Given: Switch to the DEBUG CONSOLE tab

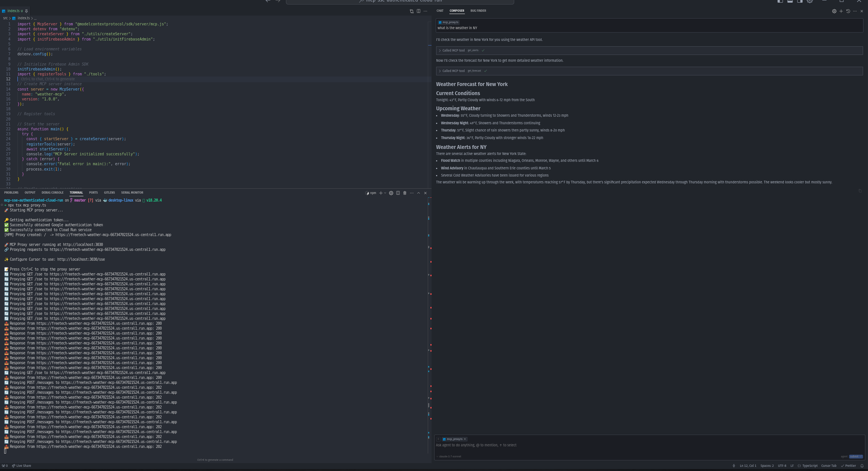Looking at the screenshot, I should [x=52, y=192].
